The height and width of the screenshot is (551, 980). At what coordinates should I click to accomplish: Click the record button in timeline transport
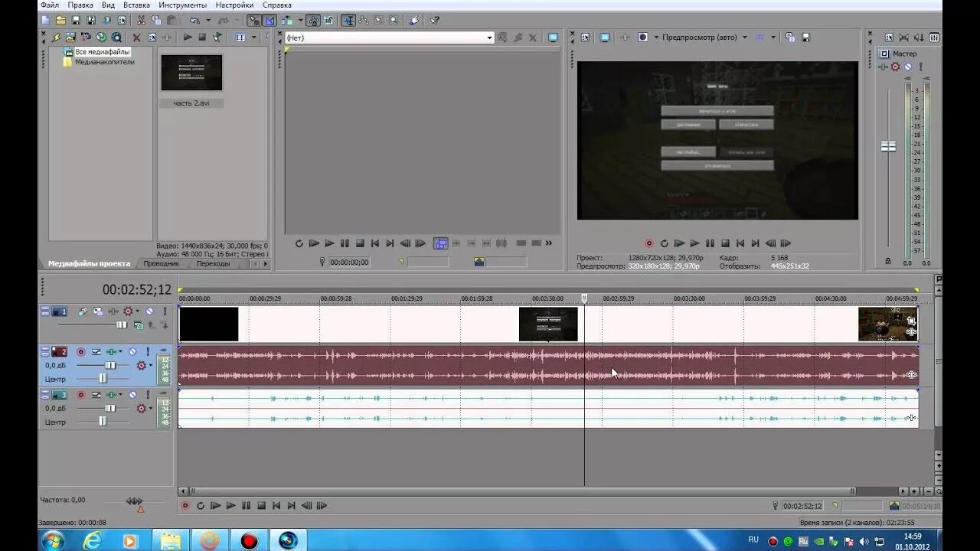pyautogui.click(x=185, y=506)
